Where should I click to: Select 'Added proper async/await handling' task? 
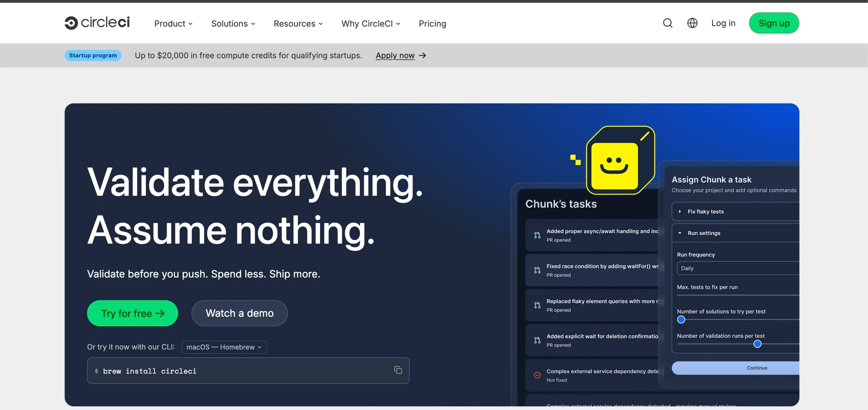pos(592,235)
